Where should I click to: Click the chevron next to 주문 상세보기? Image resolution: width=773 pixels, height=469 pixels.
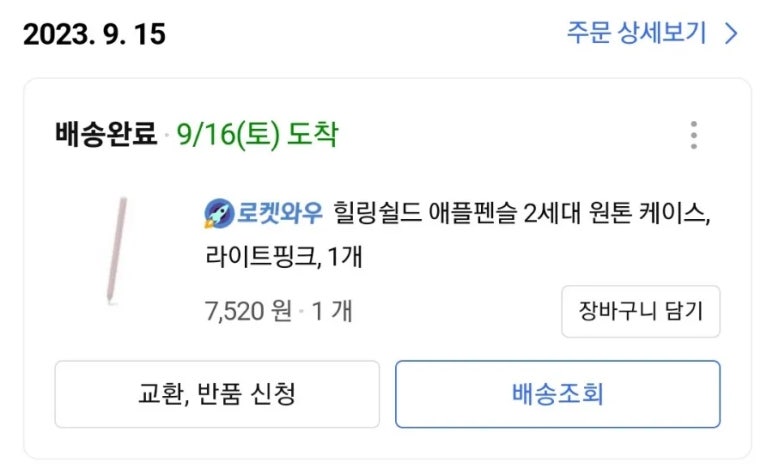pos(731,34)
